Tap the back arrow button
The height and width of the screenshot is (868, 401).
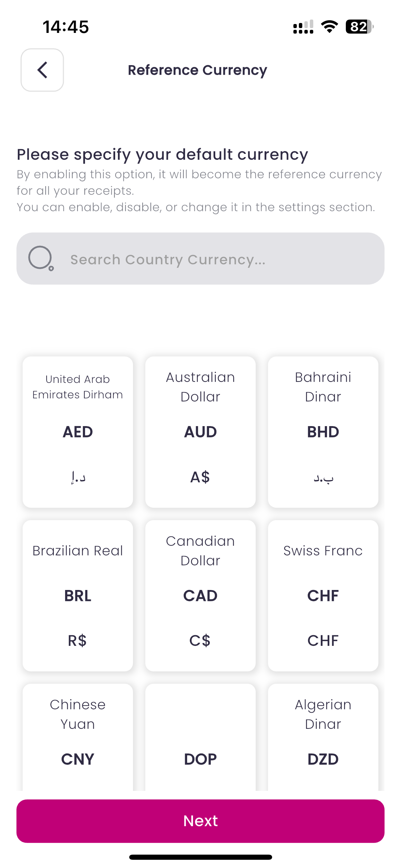pos(42,70)
